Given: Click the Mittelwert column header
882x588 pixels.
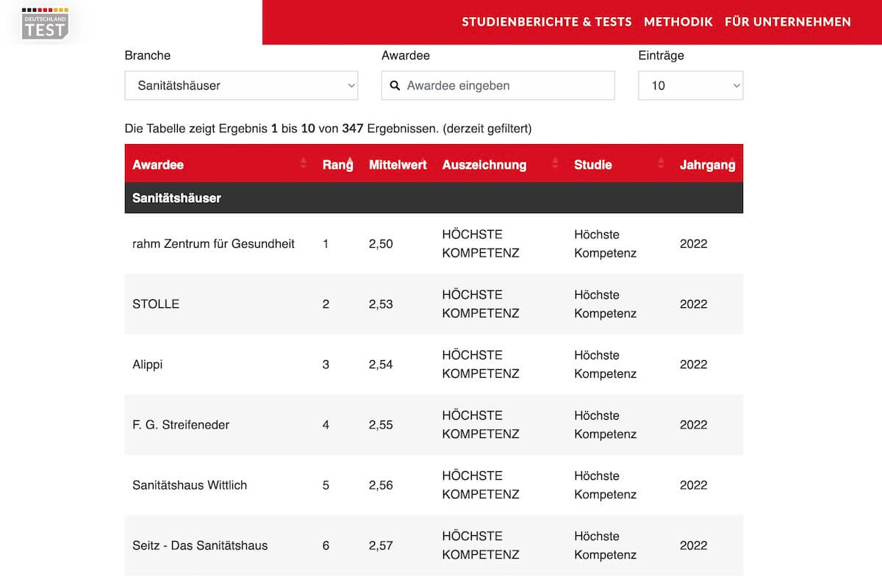Looking at the screenshot, I should point(398,165).
